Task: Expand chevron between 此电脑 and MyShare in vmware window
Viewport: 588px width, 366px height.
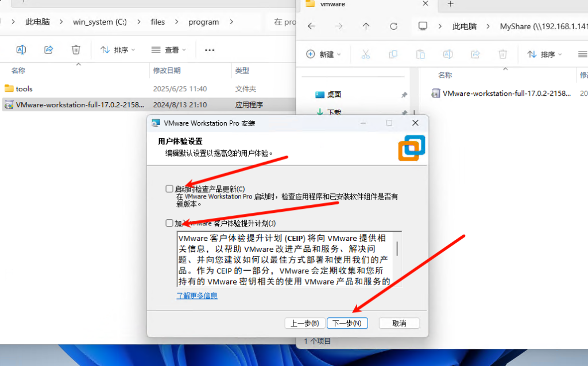Action: [x=488, y=26]
